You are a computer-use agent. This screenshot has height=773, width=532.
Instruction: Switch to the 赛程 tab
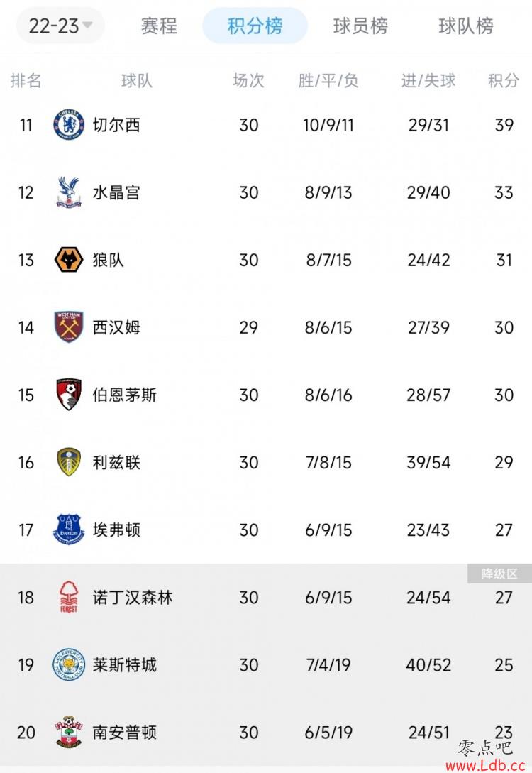(x=159, y=26)
